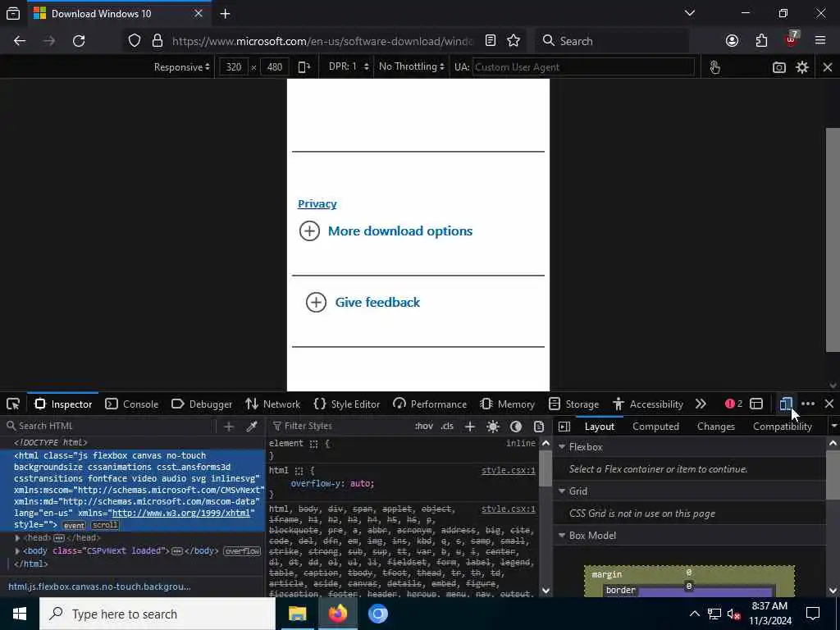Image resolution: width=840 pixels, height=630 pixels.
Task: Collapse the Box Model section
Action: pyautogui.click(x=562, y=536)
